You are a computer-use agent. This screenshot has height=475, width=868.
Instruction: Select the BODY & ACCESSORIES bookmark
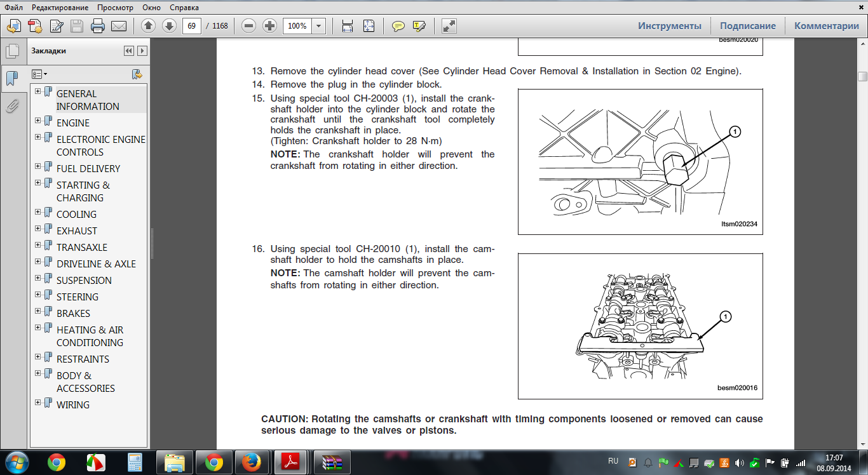coord(86,382)
